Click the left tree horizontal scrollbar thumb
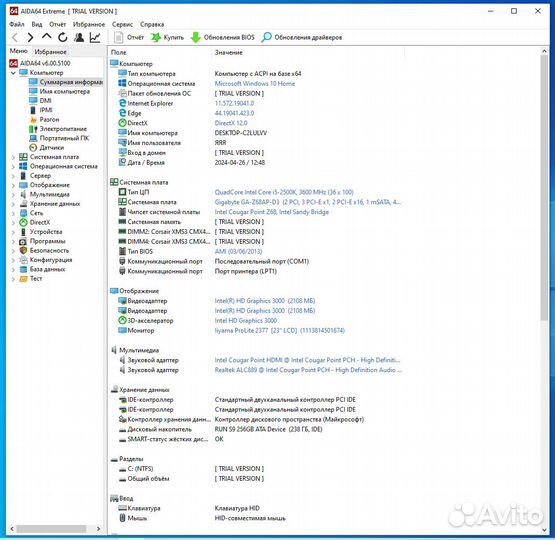Viewport: 555px width, 540px height. (52, 529)
